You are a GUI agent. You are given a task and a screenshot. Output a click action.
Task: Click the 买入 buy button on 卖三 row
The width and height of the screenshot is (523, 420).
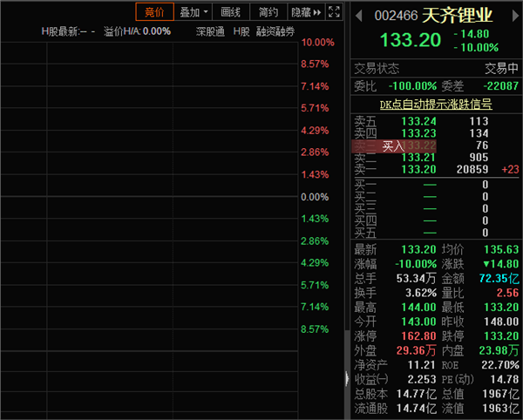(393, 146)
